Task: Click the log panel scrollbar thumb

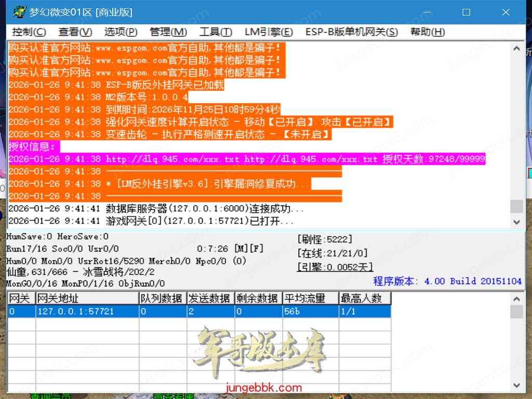Action: pos(516,206)
